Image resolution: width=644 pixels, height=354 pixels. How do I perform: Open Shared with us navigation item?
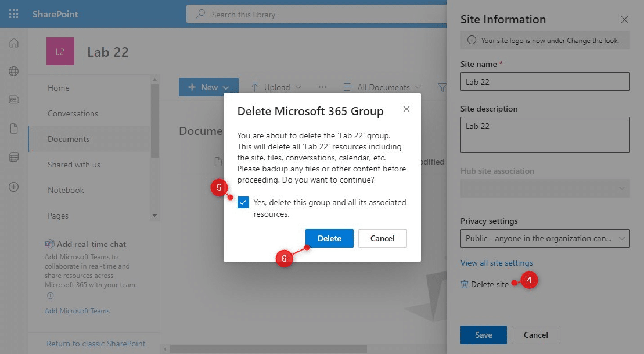click(74, 165)
